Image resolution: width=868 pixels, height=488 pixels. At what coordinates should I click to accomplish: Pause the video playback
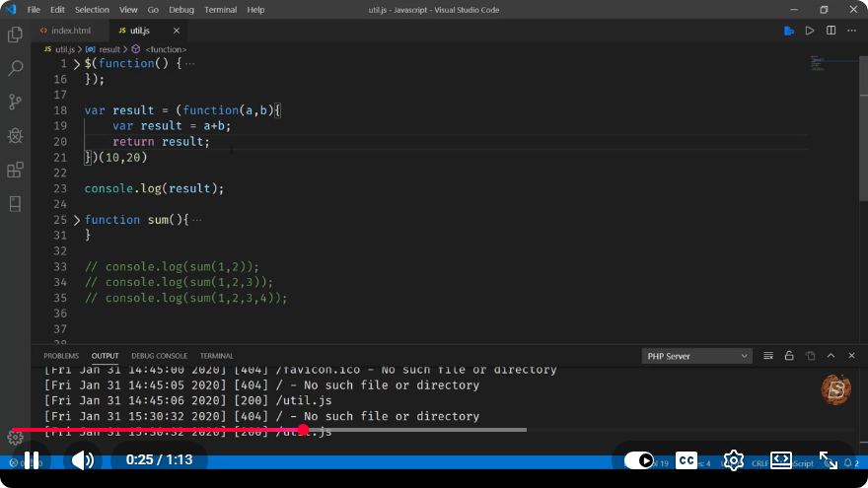32,459
